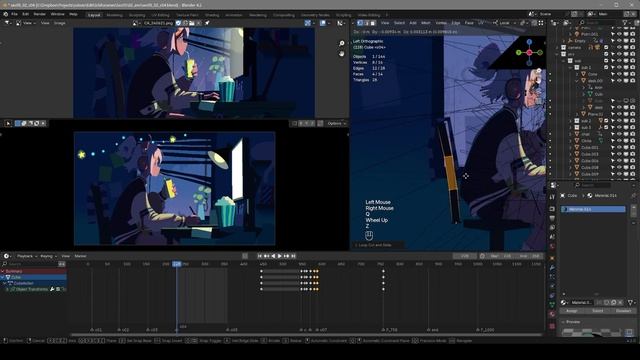
Task: Click the F_750 timeline marker
Action: click(x=389, y=329)
